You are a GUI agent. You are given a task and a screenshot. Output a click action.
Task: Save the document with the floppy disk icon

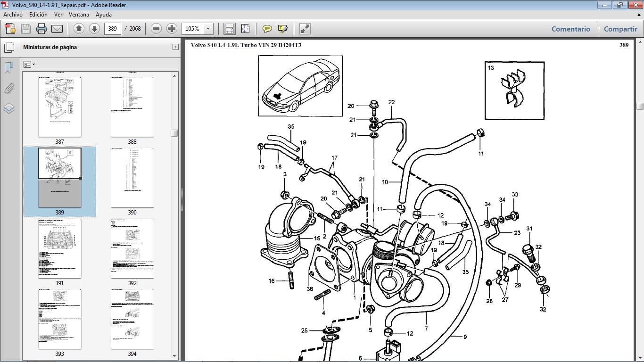pos(26,29)
